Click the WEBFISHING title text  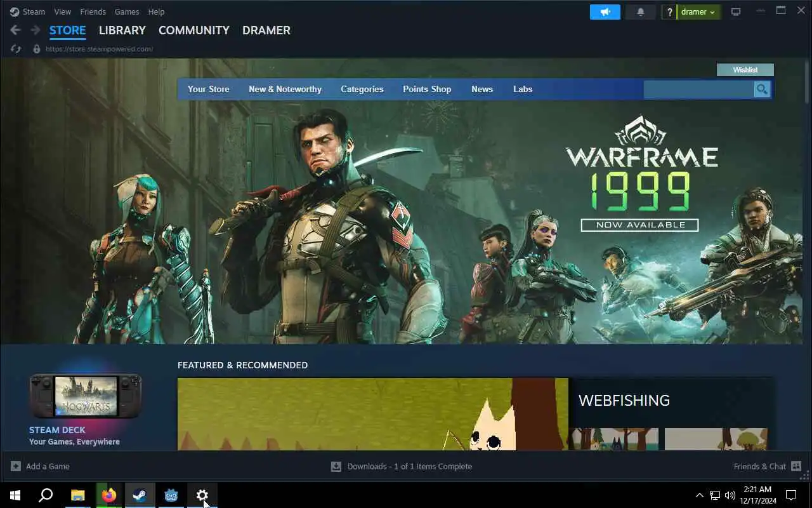pos(624,401)
